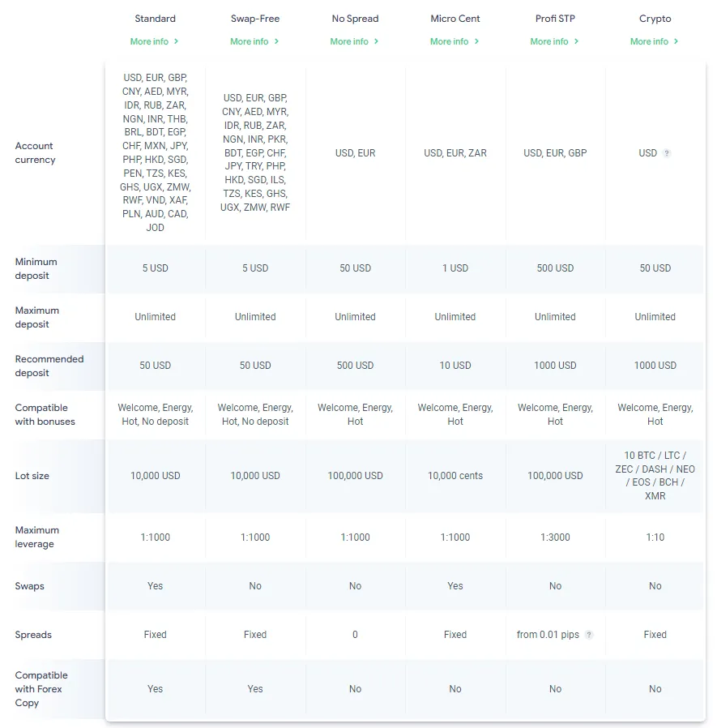Open More info for the No Spread account
717x728 pixels.
click(x=351, y=41)
